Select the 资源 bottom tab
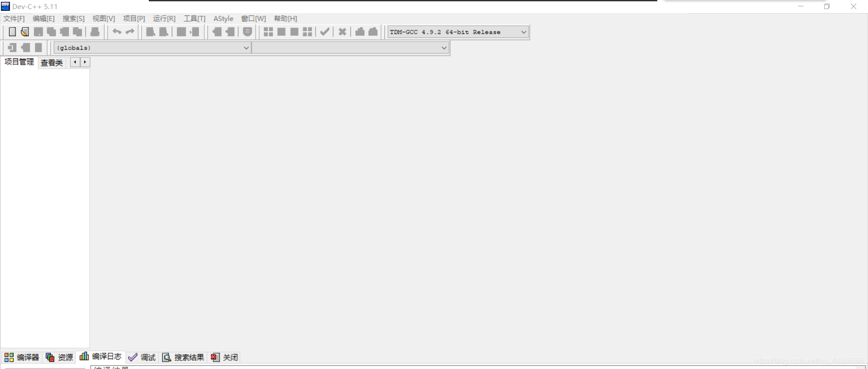 pos(59,357)
